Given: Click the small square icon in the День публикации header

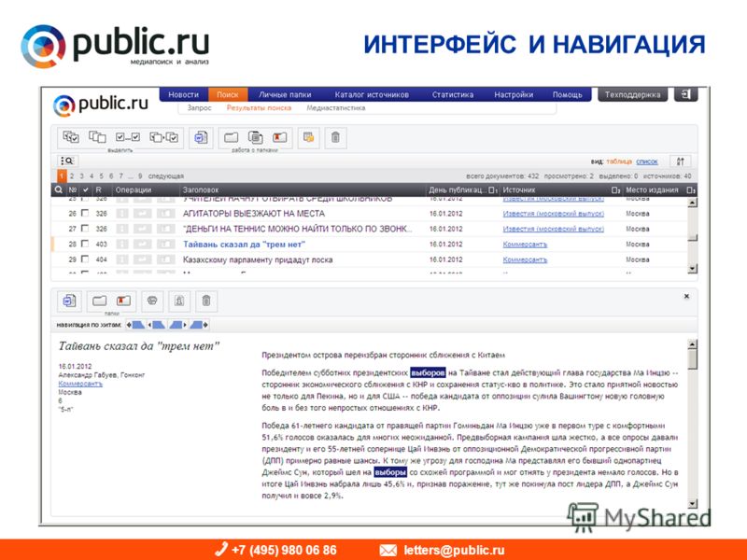Looking at the screenshot, I should point(493,190).
